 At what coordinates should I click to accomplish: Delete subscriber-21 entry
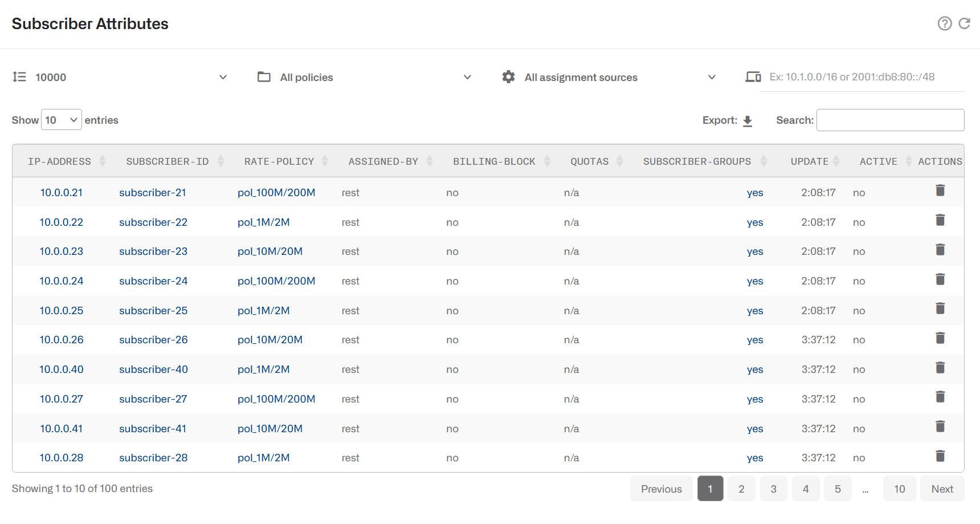tap(940, 190)
